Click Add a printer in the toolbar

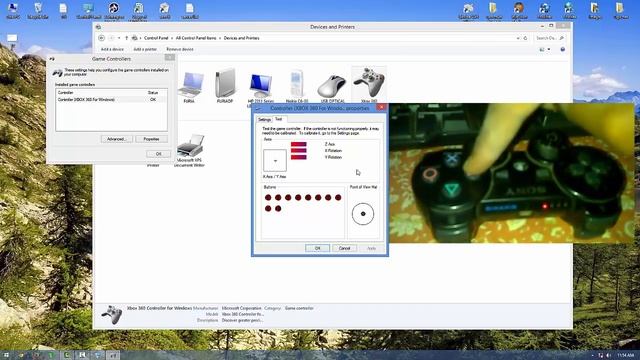[x=145, y=49]
